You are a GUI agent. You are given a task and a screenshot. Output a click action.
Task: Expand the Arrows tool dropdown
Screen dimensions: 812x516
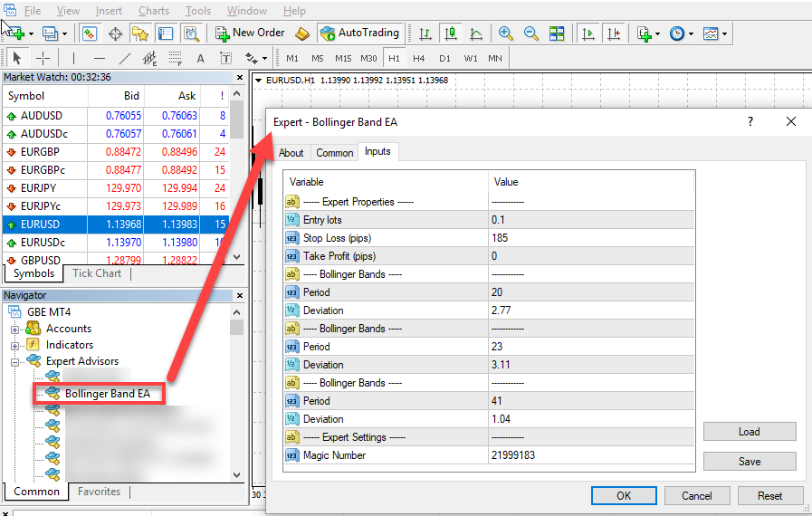click(264, 59)
